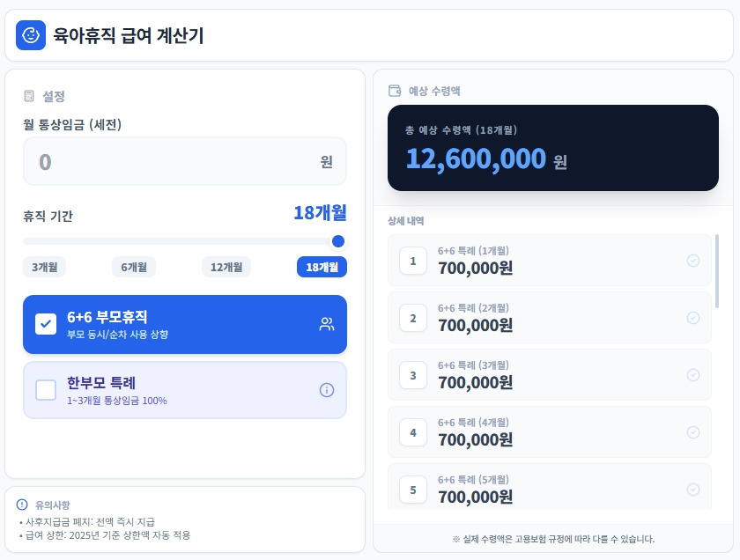Screen dimensions: 740x560
Task: Select the 3개월 duration preset
Action: (x=45, y=267)
